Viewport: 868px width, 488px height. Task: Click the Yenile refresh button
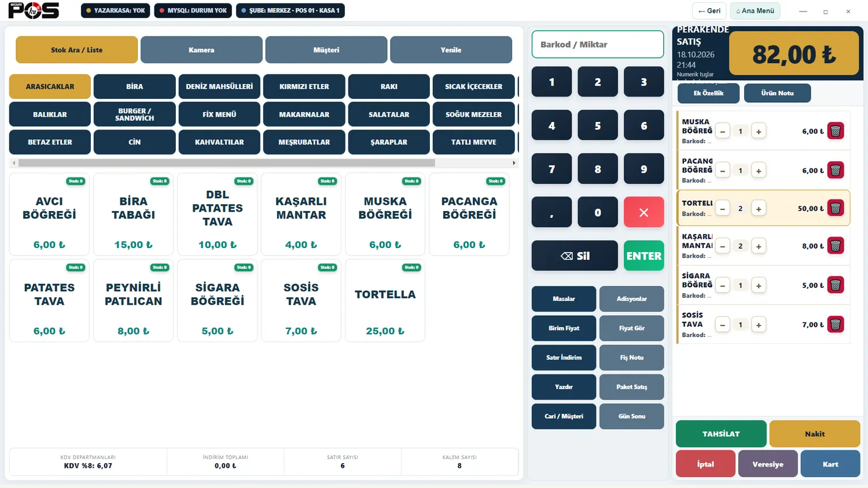pos(451,50)
